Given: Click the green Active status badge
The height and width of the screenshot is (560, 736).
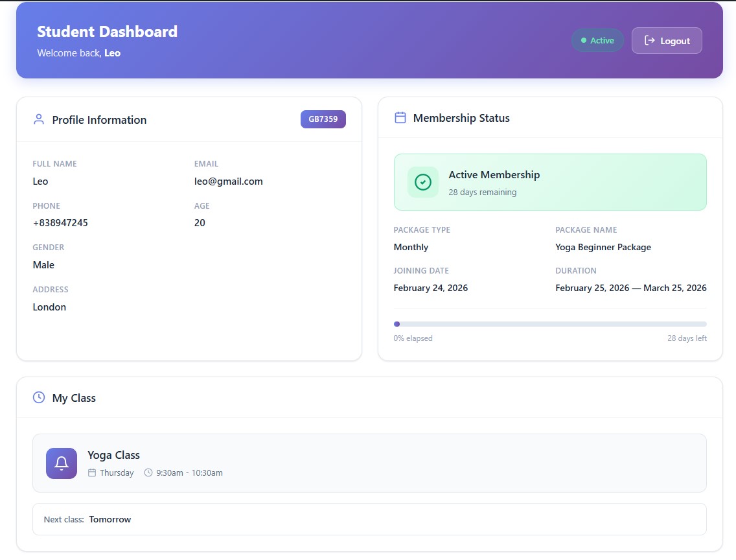Looking at the screenshot, I should [x=597, y=40].
